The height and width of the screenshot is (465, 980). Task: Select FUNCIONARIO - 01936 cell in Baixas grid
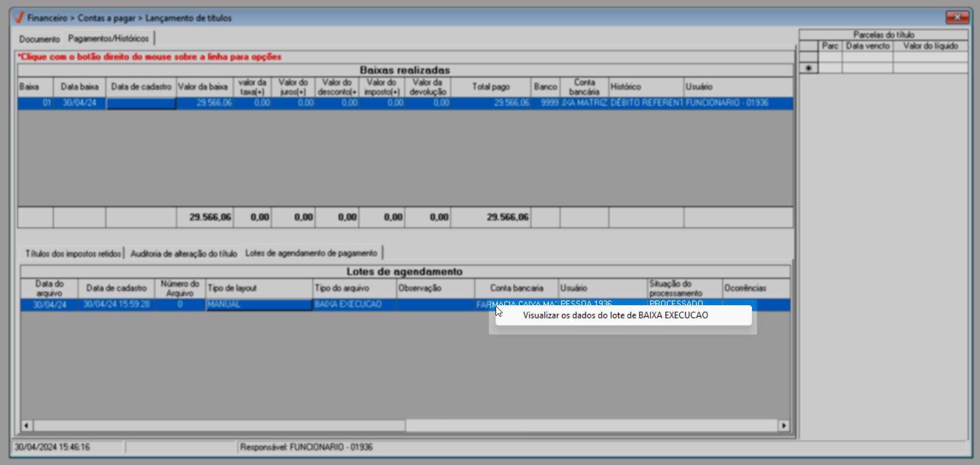[x=738, y=103]
